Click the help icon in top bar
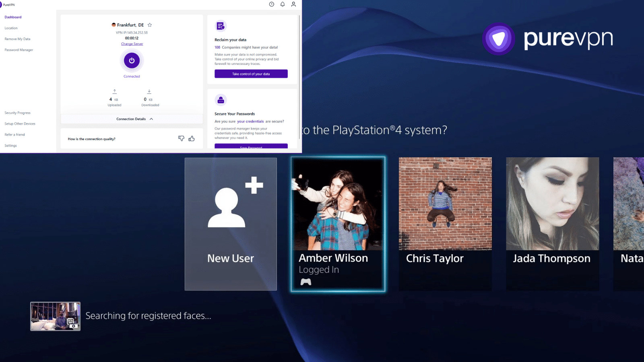The width and height of the screenshot is (644, 362). pyautogui.click(x=272, y=4)
